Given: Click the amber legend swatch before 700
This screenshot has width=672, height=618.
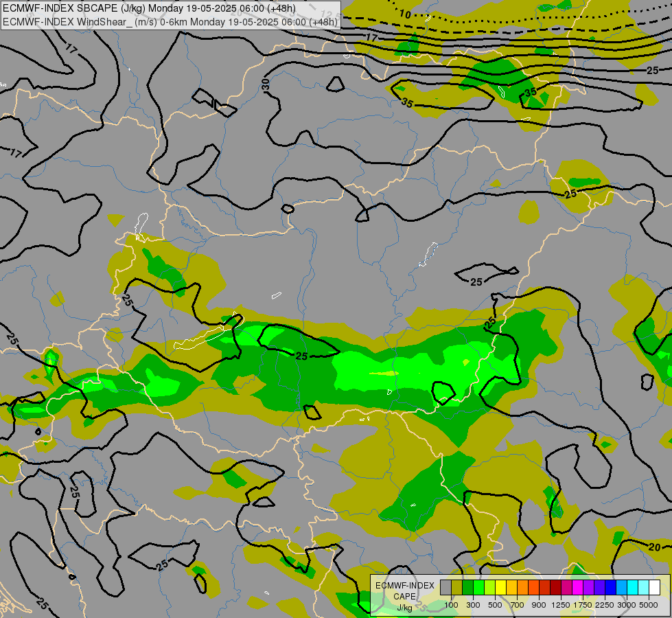Looking at the screenshot, I should pos(511,588).
